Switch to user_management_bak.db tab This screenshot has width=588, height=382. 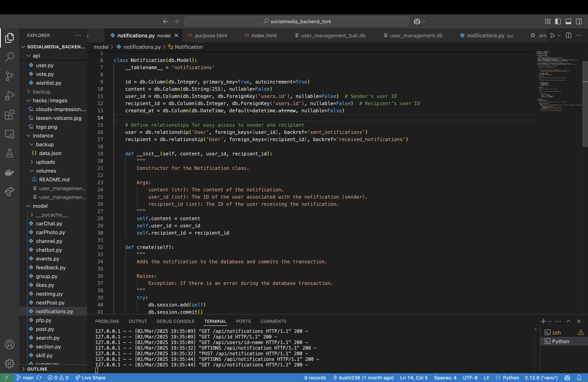[333, 36]
